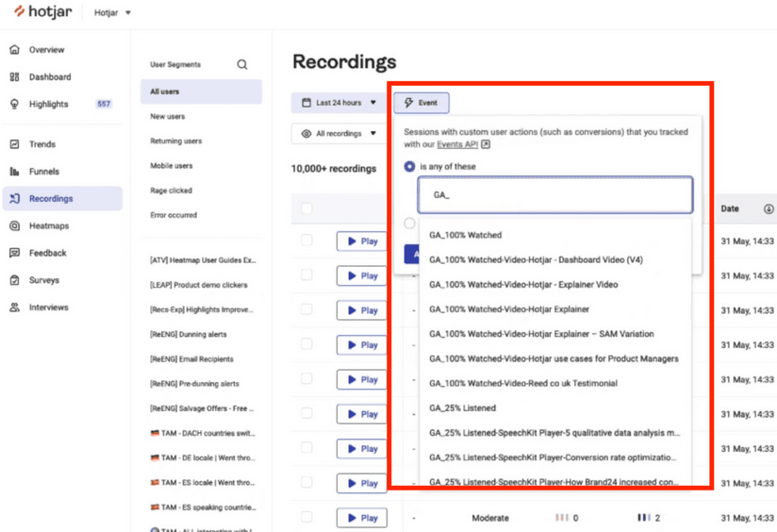The width and height of the screenshot is (777, 532).
Task: Navigate to Heatmaps
Action: 49,225
